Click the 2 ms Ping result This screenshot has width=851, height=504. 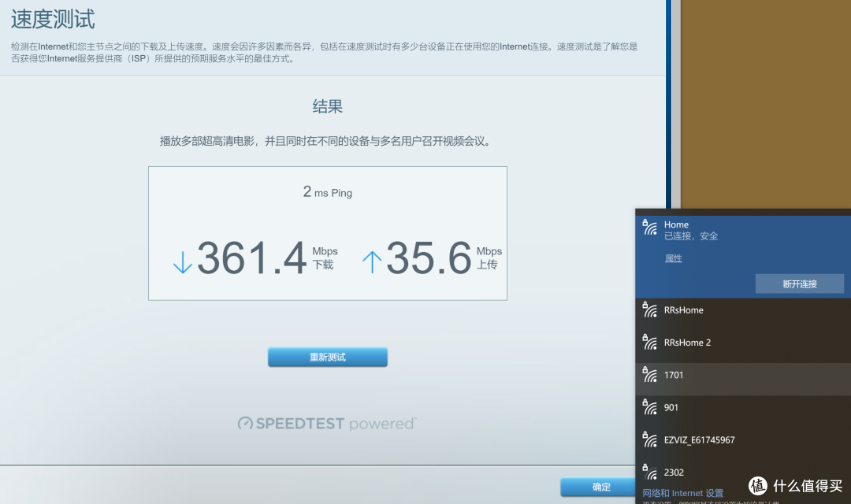327,192
